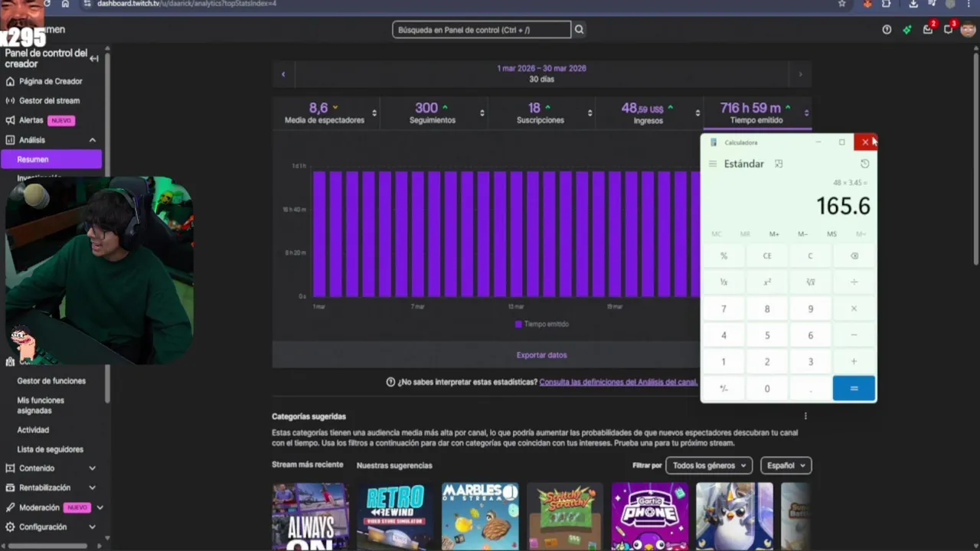Click the plus/minus sign key
980x551 pixels.
[724, 388]
